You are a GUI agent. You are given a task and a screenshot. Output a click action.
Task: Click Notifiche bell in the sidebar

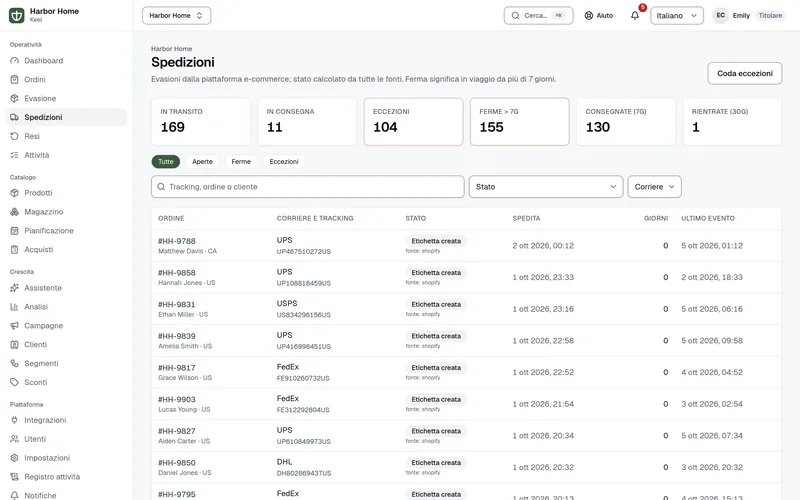point(14,495)
